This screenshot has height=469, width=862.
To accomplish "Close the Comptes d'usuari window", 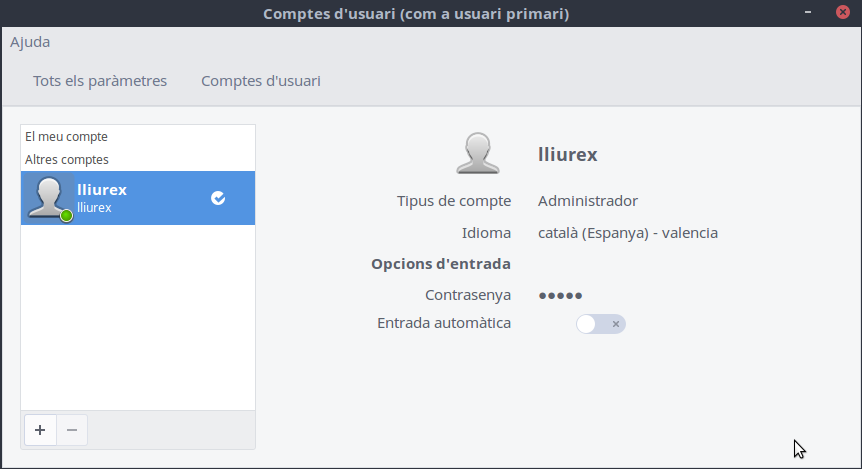I will (x=841, y=13).
